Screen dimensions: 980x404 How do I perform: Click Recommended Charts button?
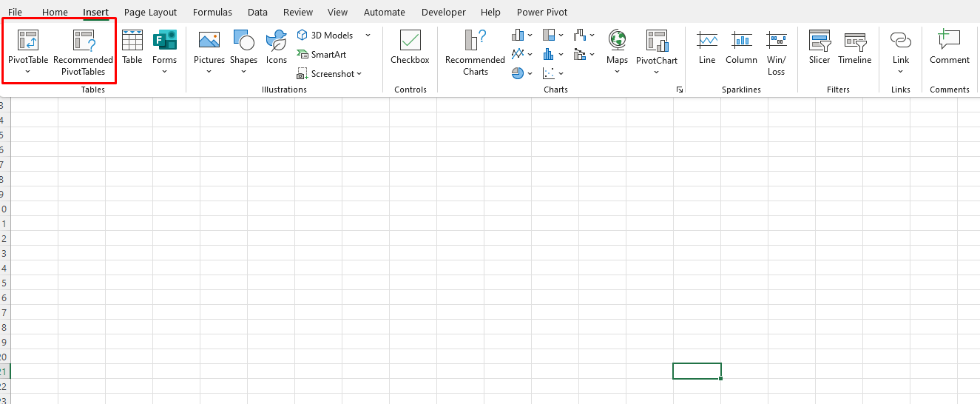pyautogui.click(x=475, y=52)
